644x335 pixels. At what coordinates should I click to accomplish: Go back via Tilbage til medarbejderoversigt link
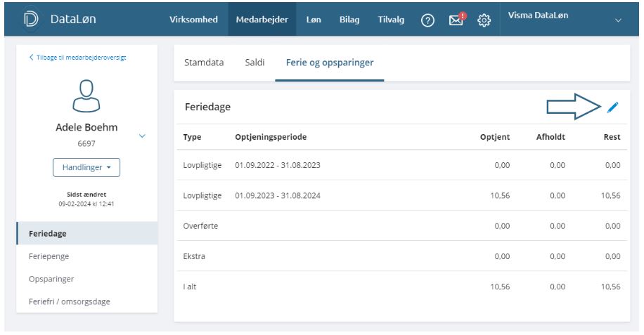(x=77, y=58)
